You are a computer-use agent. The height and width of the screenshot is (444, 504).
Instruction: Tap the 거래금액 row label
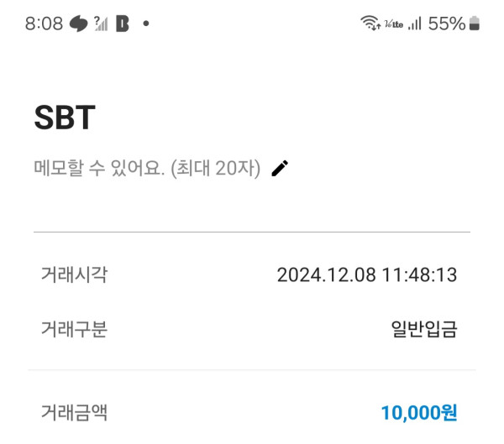click(74, 412)
